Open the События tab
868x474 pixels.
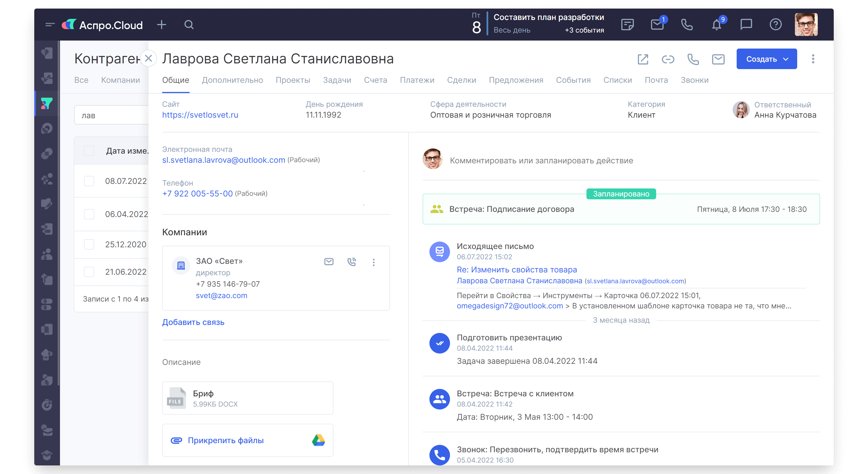click(x=573, y=80)
